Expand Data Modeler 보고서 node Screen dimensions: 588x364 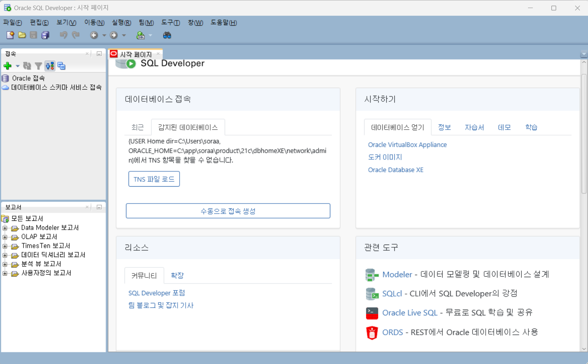coord(5,228)
